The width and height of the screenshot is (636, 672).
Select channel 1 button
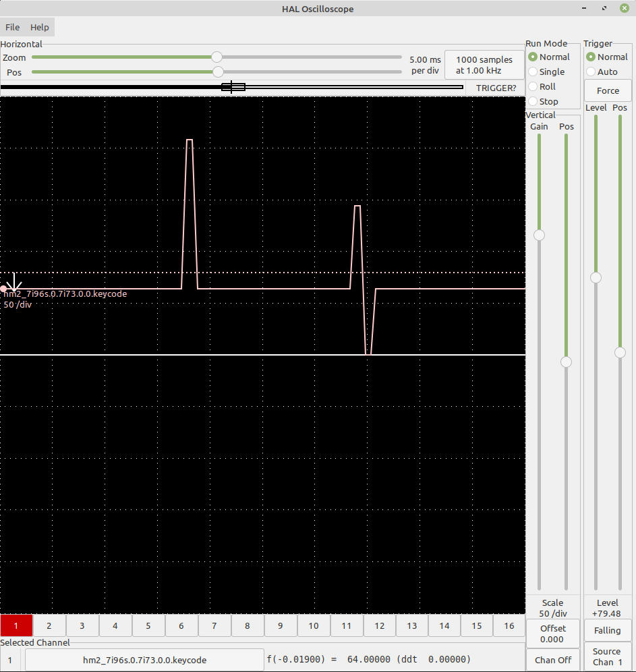(16, 625)
